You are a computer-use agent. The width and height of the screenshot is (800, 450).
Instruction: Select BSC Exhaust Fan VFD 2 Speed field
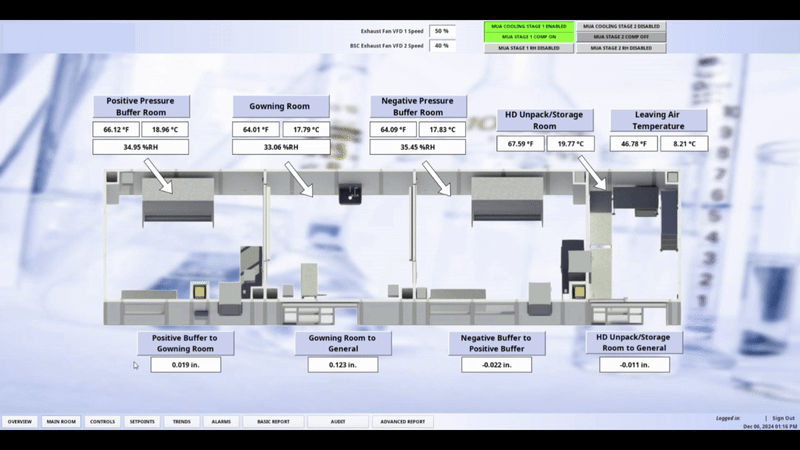pyautogui.click(x=441, y=45)
